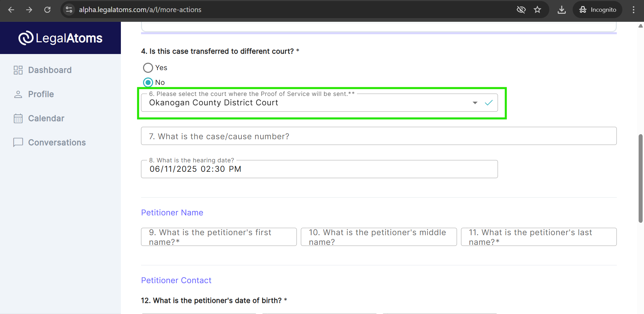Click the Profile person icon
The width and height of the screenshot is (644, 314).
tap(18, 94)
